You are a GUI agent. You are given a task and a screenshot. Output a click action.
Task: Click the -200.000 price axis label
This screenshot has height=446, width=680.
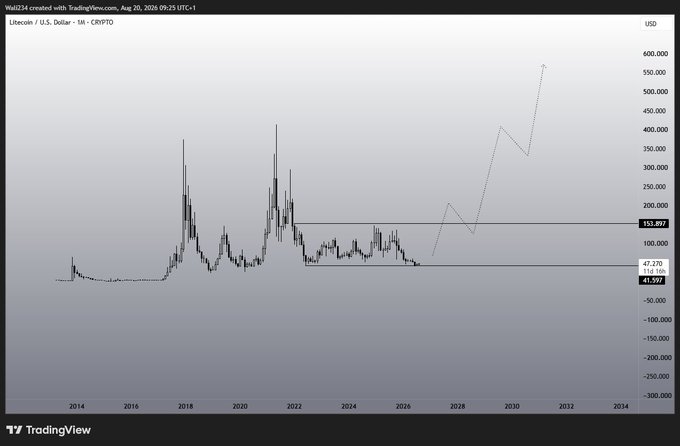655,357
